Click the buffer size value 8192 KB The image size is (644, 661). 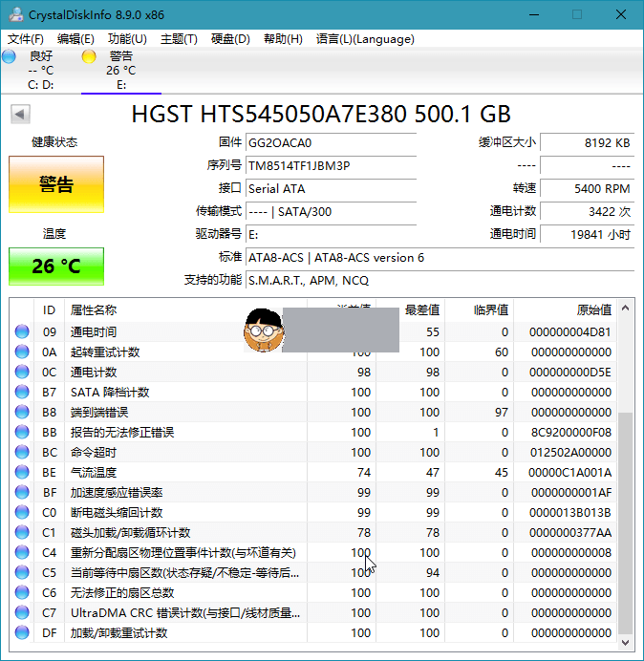click(587, 143)
